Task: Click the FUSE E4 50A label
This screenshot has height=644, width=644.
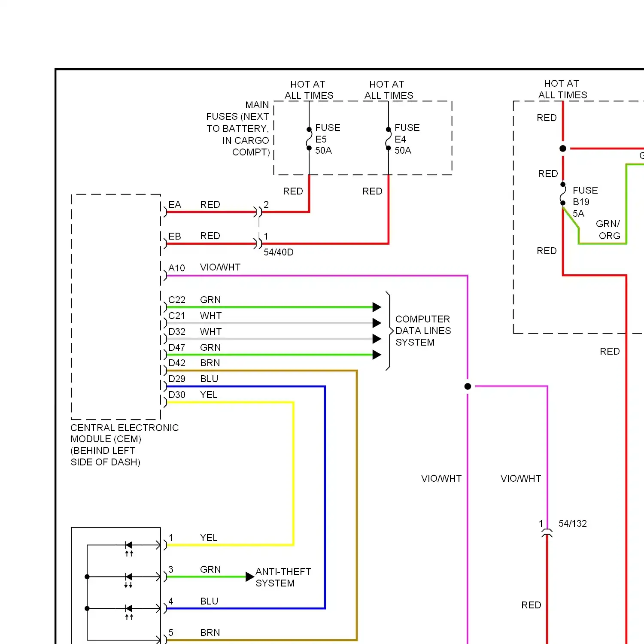Action: (407, 139)
